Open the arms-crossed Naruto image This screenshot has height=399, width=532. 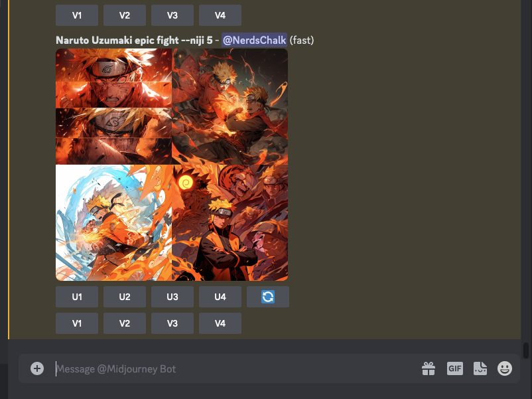(230, 223)
